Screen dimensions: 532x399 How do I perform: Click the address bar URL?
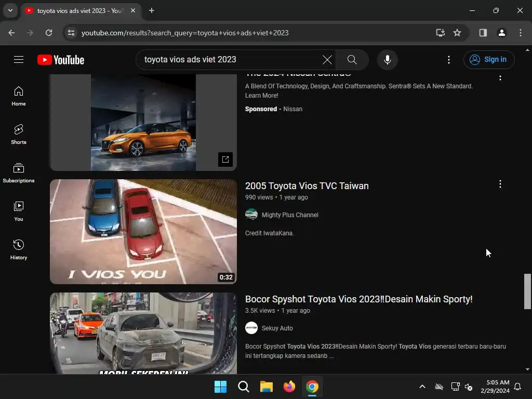[x=185, y=33]
